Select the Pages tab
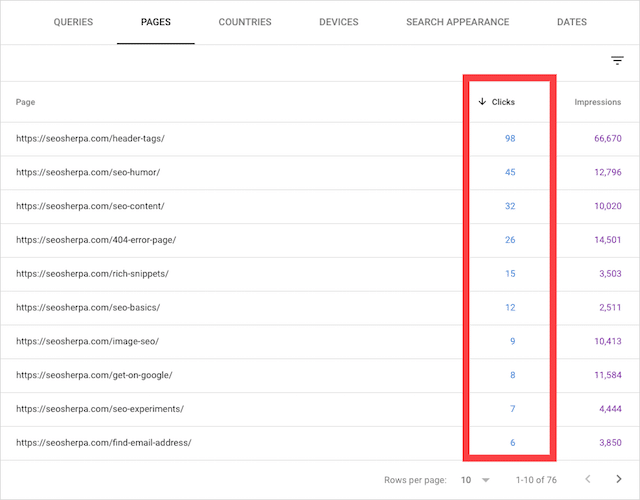The height and width of the screenshot is (500, 640). coord(156,22)
